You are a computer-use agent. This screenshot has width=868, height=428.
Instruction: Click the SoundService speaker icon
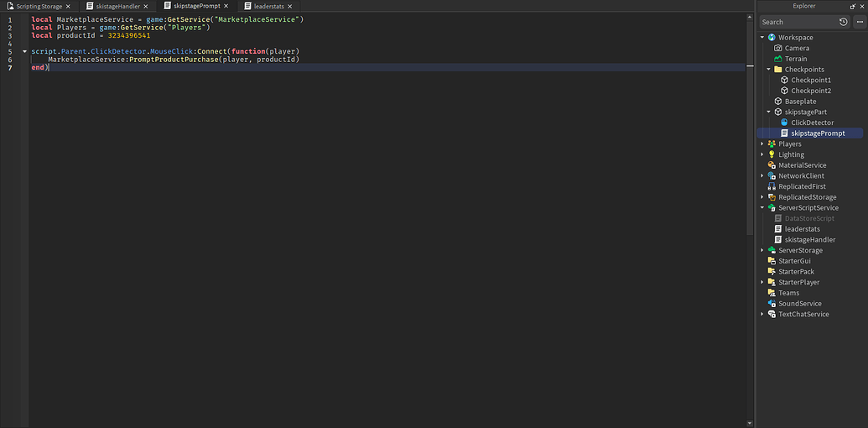pyautogui.click(x=772, y=304)
